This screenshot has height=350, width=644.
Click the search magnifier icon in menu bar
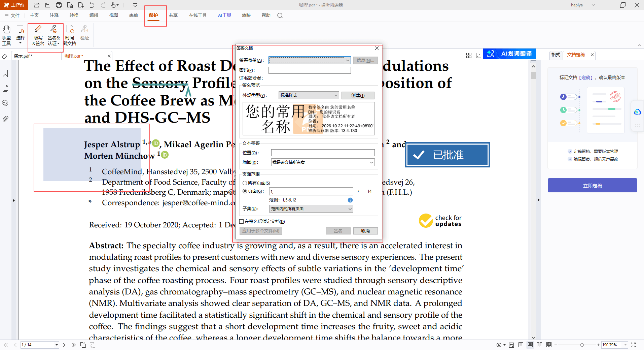pyautogui.click(x=280, y=15)
